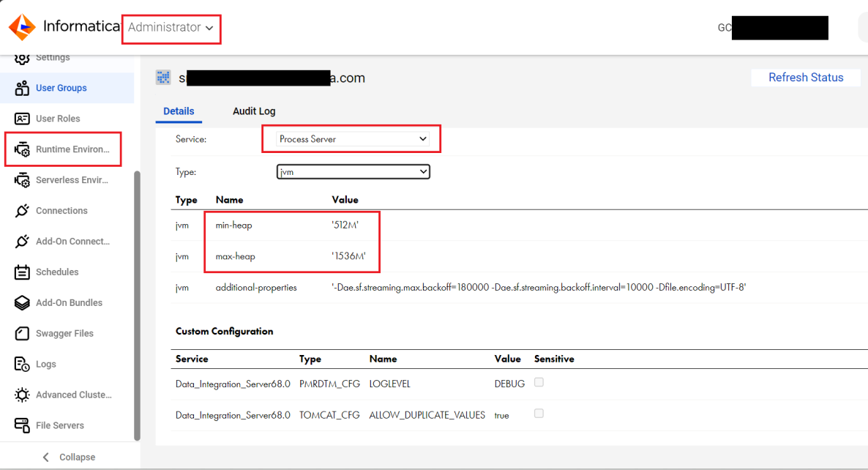This screenshot has height=470, width=868.
Task: Open Schedules in the sidebar
Action: pyautogui.click(x=67, y=272)
